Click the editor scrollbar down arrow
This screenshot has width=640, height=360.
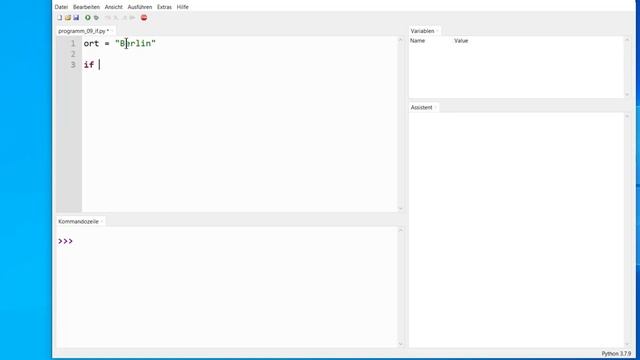tap(400, 209)
